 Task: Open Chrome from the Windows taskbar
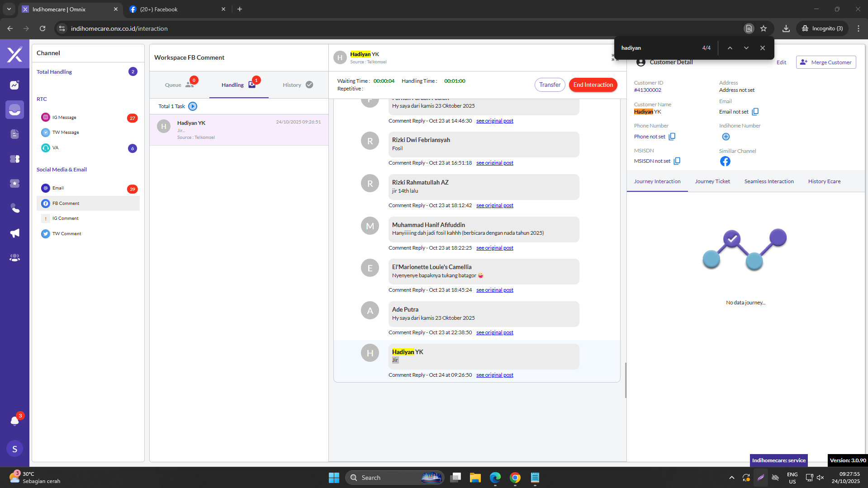[x=515, y=478]
